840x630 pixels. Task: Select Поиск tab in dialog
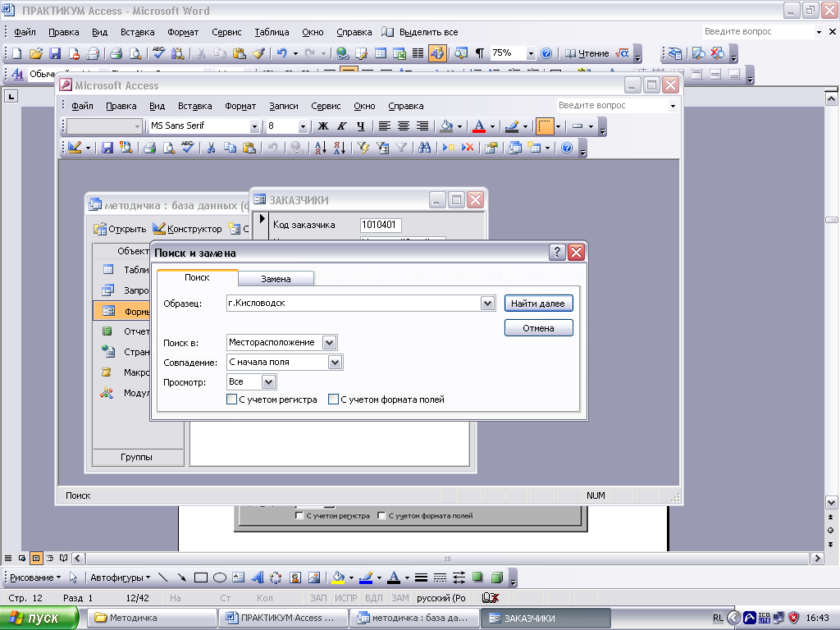coord(197,277)
